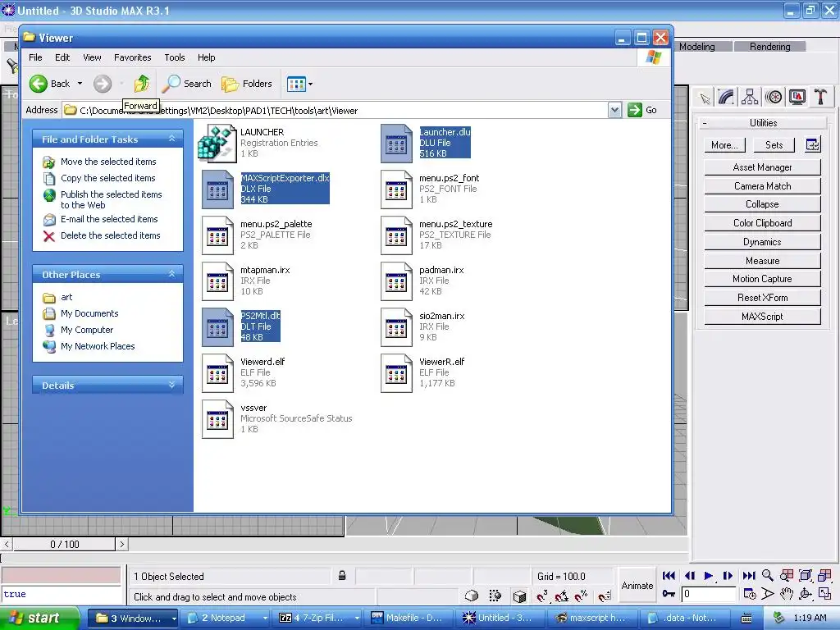The height and width of the screenshot is (630, 840).
Task: Click the Back arrow in Viewer toolbar
Action: (x=39, y=84)
